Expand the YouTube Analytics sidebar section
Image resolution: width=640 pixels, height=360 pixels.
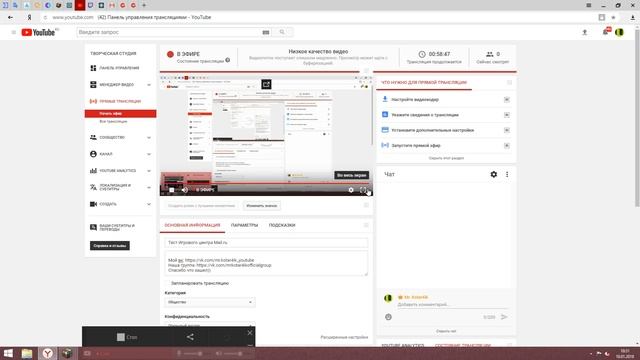point(149,171)
